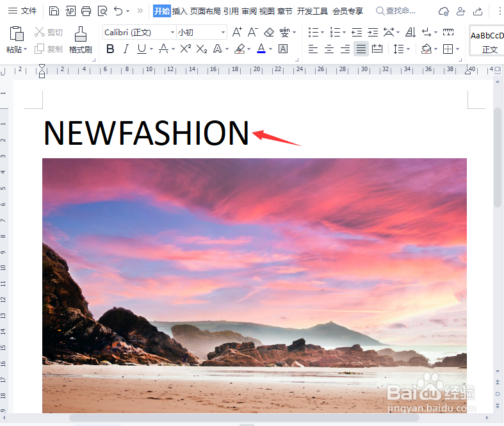This screenshot has width=504, height=426.
Task: Click the beach sunset picture
Action: tap(255, 286)
